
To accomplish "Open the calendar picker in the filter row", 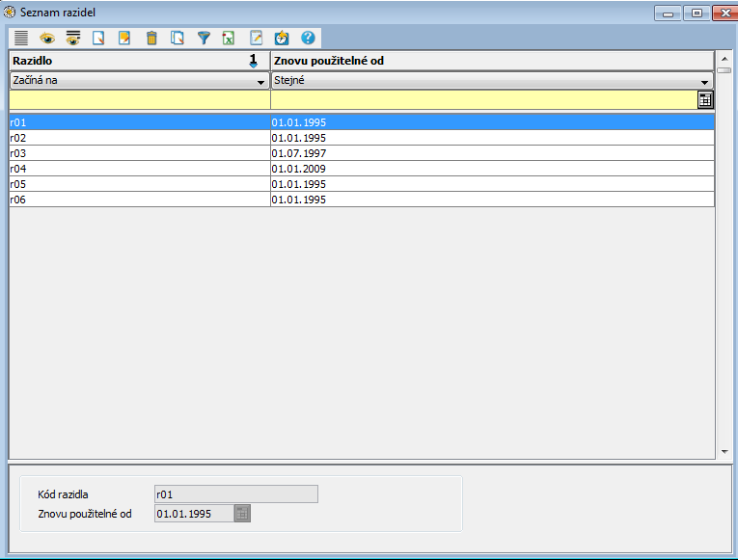I will point(704,99).
